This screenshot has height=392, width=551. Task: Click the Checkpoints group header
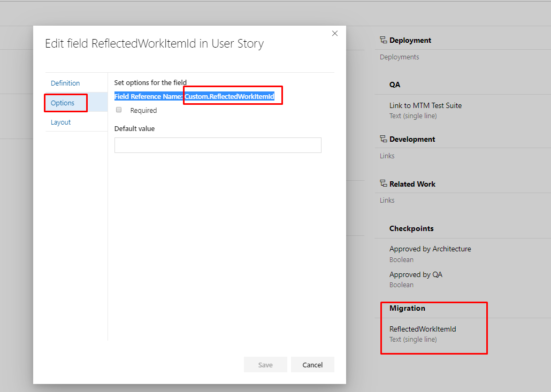pos(411,228)
